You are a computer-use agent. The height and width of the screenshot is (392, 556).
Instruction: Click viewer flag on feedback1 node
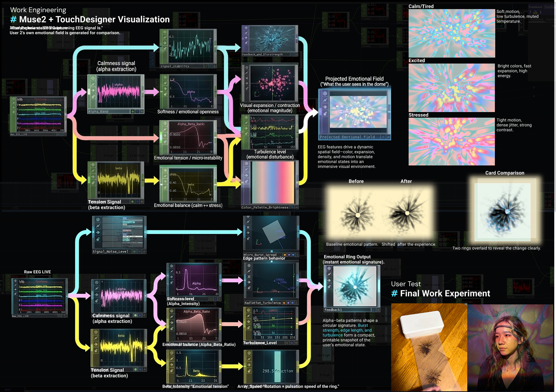(x=329, y=268)
